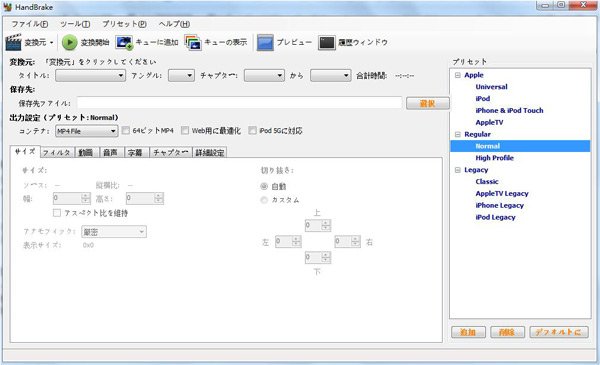Open the ツール(T) menu
The height and width of the screenshot is (365, 600).
tap(75, 24)
